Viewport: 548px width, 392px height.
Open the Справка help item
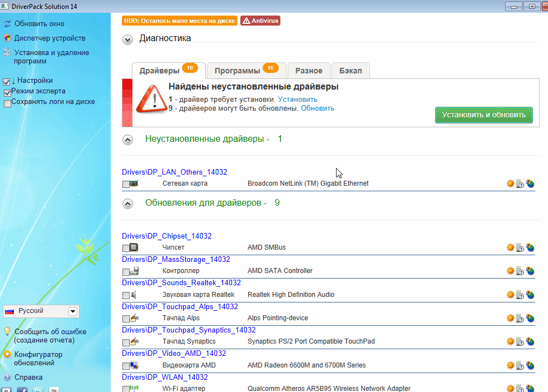point(28,378)
